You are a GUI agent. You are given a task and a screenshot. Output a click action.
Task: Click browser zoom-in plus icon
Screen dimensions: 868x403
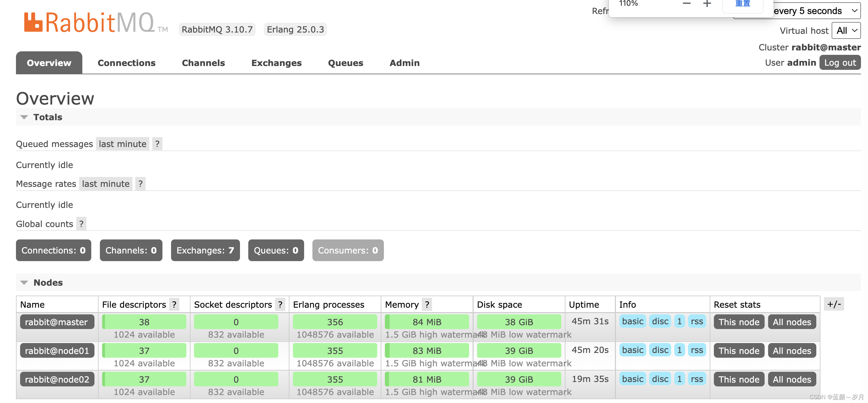pyautogui.click(x=707, y=4)
